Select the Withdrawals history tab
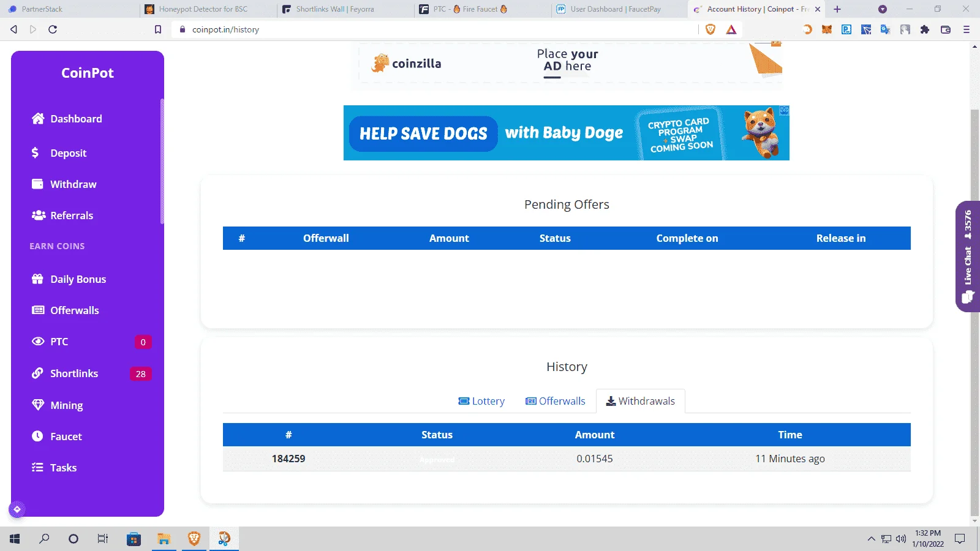980x551 pixels. (641, 401)
